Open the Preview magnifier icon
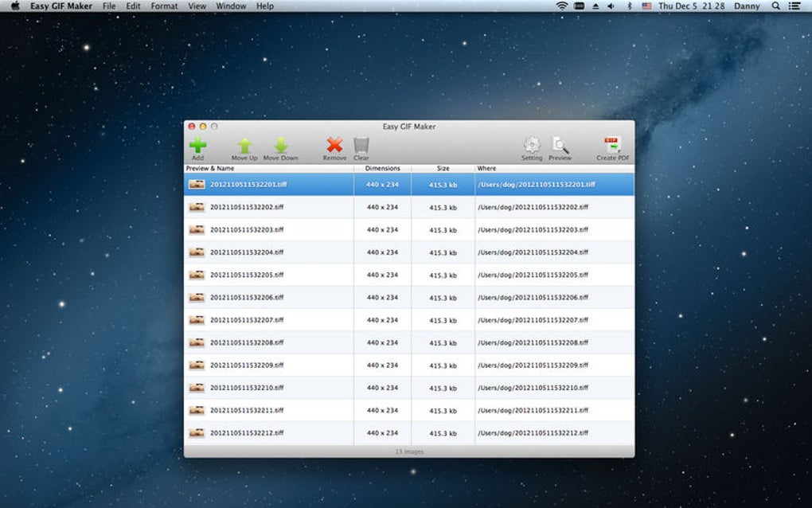The height and width of the screenshot is (508, 812). (560, 145)
